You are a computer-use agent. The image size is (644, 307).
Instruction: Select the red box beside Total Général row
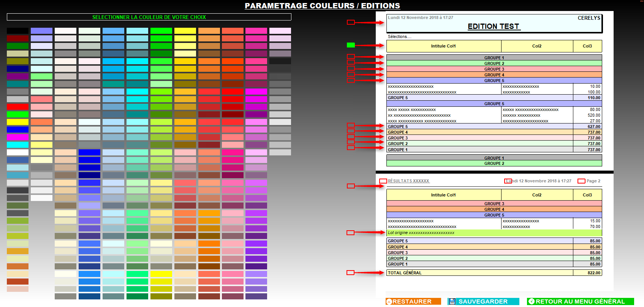(x=350, y=273)
